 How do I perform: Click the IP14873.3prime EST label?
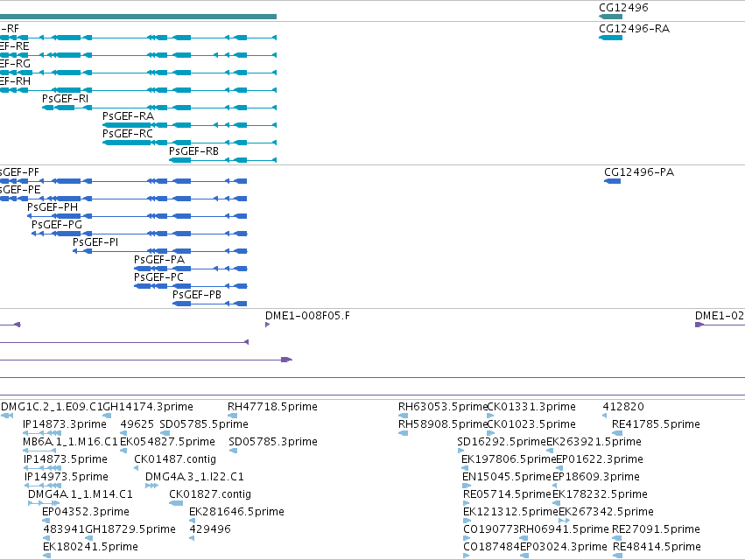(65, 424)
